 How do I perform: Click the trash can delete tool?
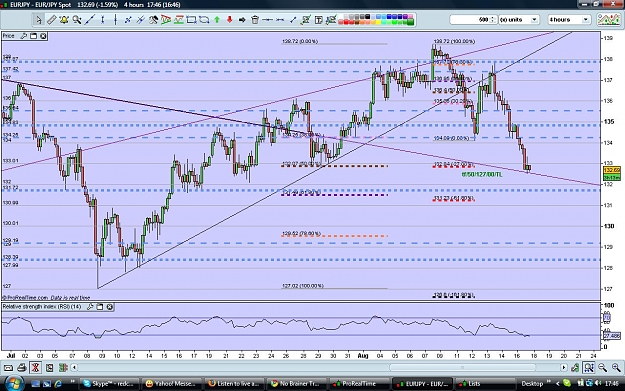pos(255,20)
